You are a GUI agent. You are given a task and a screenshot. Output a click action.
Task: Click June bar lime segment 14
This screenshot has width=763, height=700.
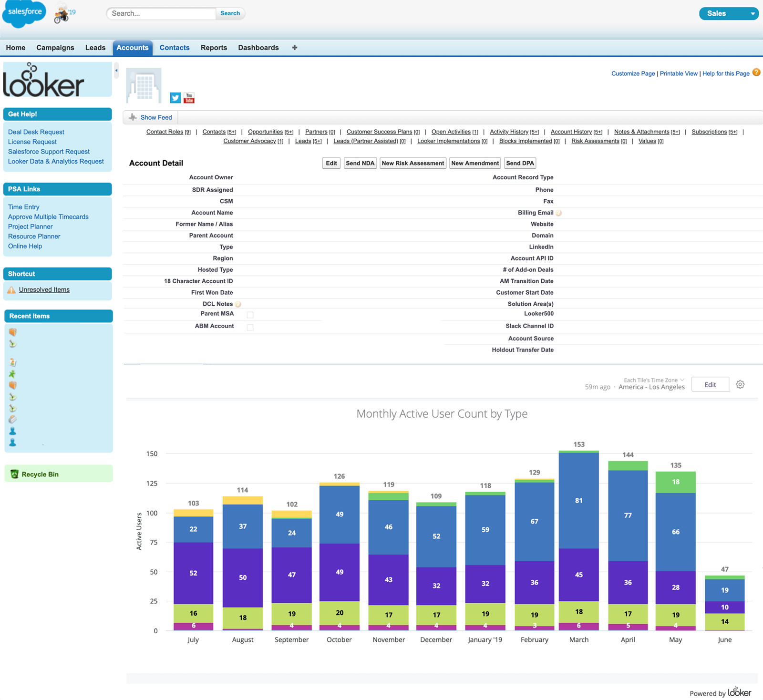point(725,622)
